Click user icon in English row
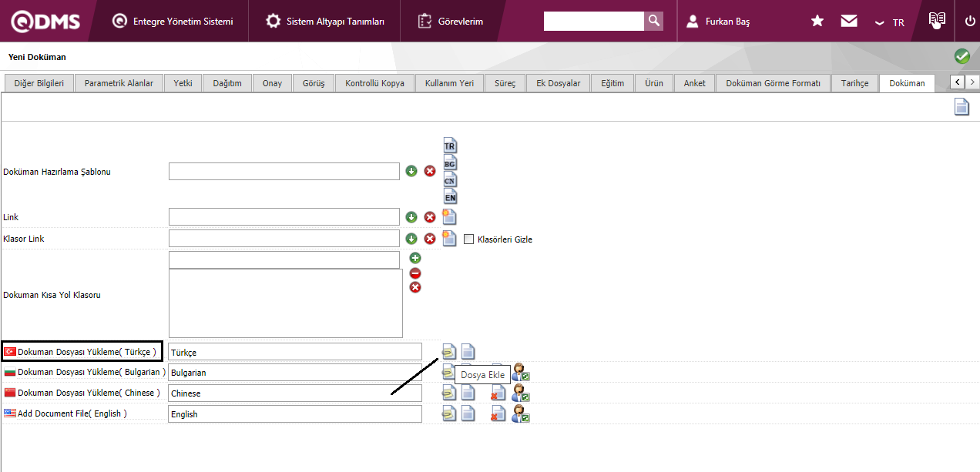This screenshot has height=472, width=980. tap(521, 414)
